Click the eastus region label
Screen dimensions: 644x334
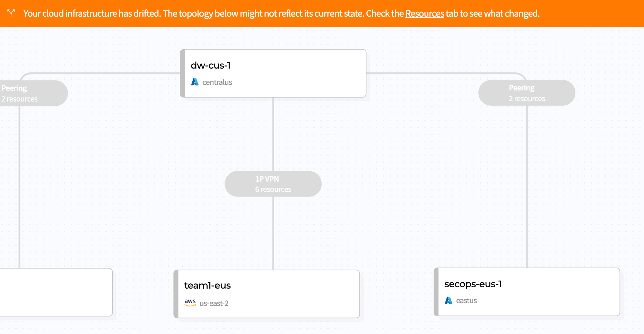point(466,300)
